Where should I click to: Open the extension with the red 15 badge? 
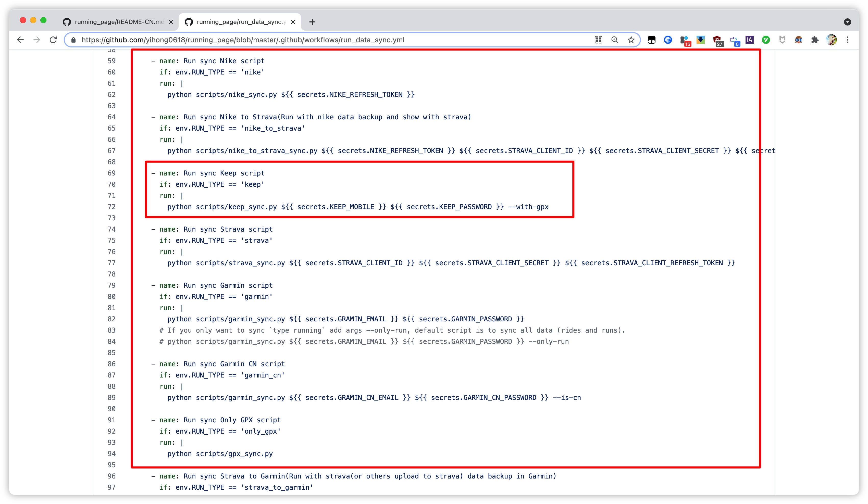[685, 41]
